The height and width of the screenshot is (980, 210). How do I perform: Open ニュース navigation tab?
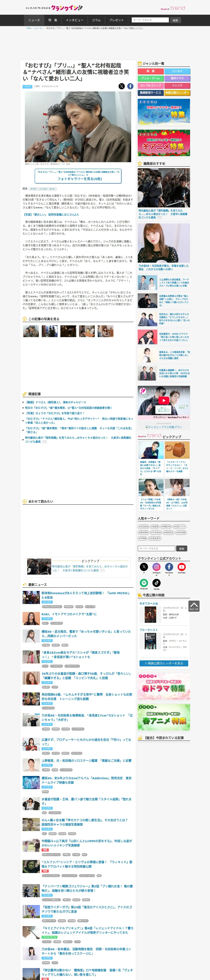click(34, 20)
